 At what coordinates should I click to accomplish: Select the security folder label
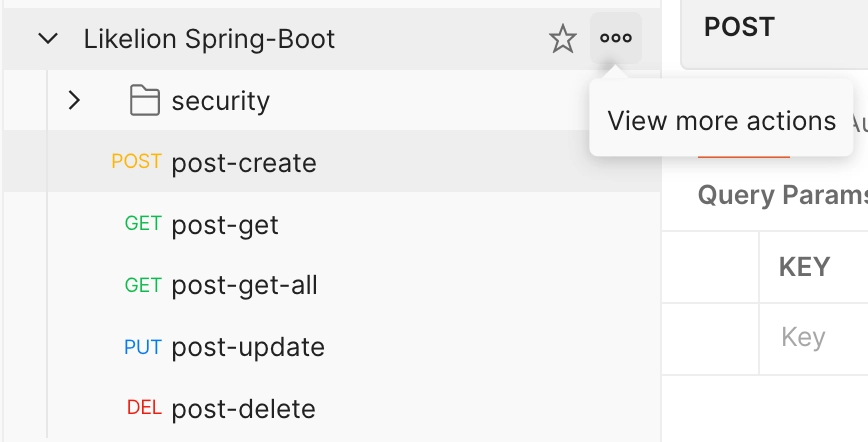coord(221,101)
